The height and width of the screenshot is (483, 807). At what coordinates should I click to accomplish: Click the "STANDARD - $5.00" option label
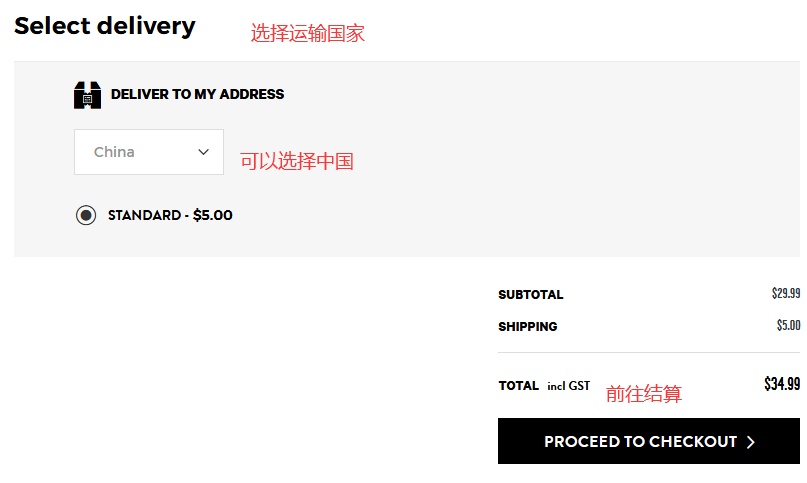[x=170, y=215]
